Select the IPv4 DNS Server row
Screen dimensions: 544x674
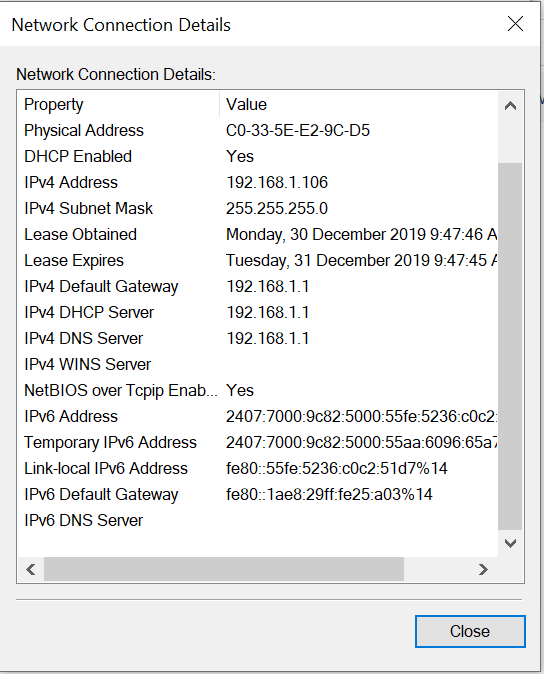(258, 339)
